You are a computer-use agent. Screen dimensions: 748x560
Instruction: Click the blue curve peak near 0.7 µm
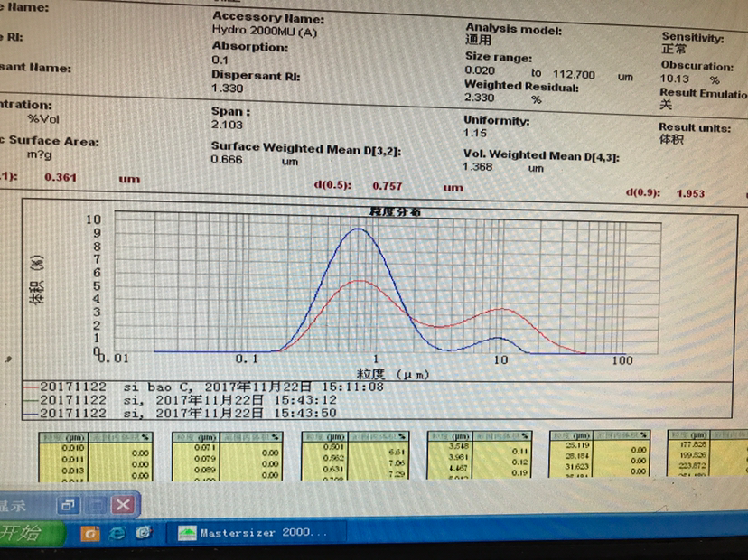tap(358, 229)
